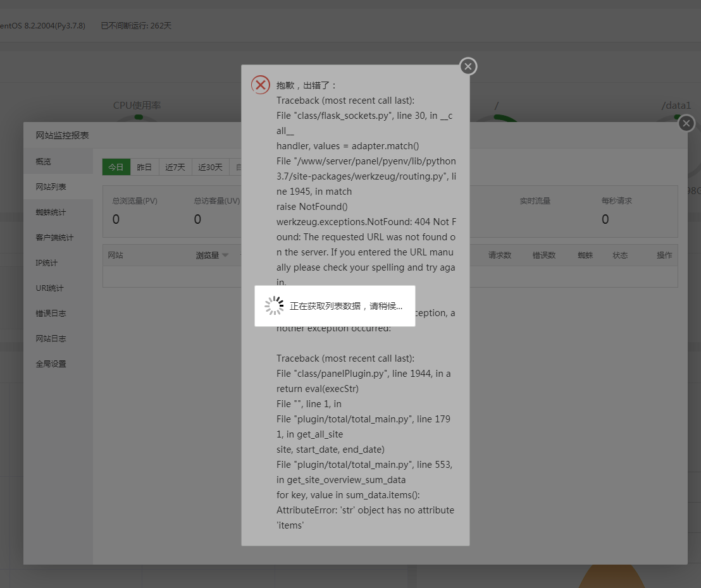Screen dimensions: 701x588
Task: Click the 总访客量(UV) label
Action: pos(217,200)
